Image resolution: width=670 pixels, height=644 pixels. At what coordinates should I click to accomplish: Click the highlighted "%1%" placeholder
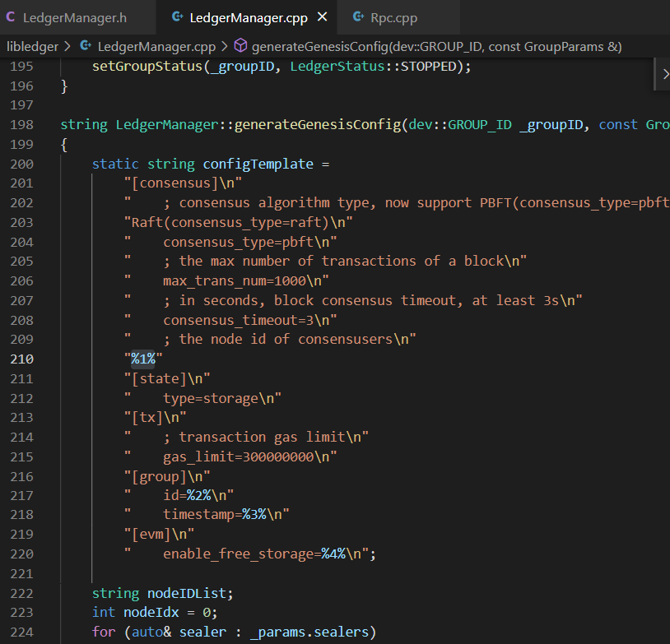click(143, 359)
